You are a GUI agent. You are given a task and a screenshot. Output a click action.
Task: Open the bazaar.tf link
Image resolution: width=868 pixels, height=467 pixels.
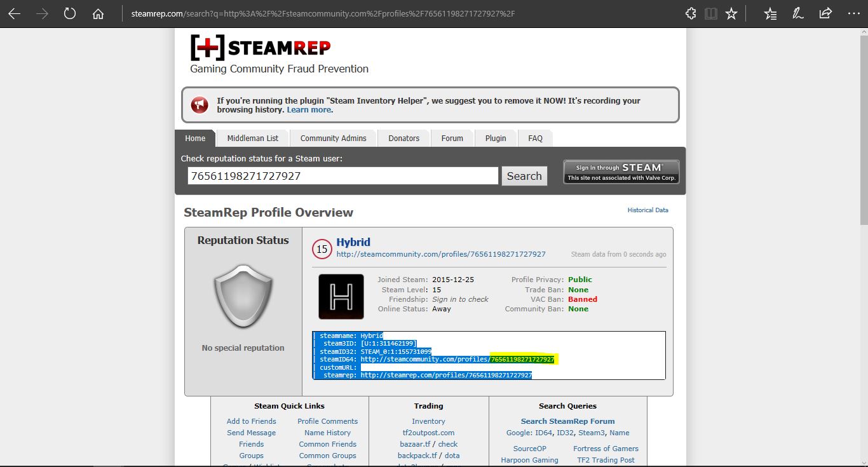tap(415, 444)
